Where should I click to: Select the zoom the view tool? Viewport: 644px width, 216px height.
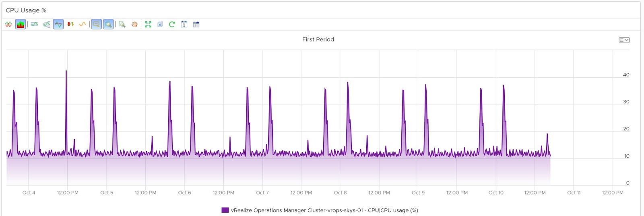tap(122, 25)
